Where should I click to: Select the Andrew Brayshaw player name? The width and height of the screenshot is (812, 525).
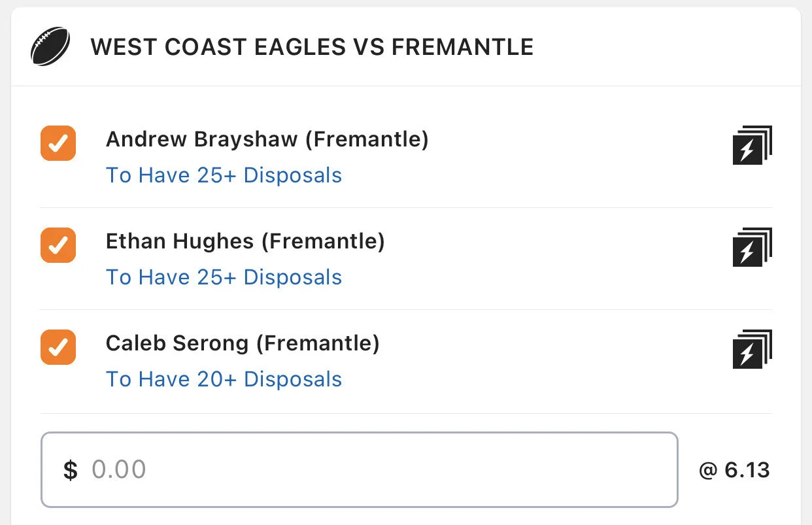click(201, 139)
